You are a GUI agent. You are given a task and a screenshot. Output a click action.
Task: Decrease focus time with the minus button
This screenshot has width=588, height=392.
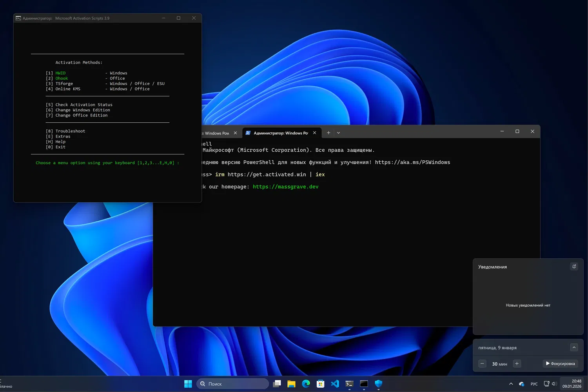point(483,364)
